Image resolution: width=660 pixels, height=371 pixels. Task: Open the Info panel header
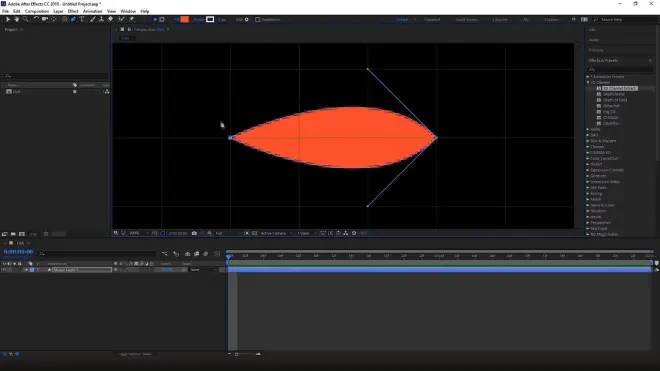tap(592, 29)
